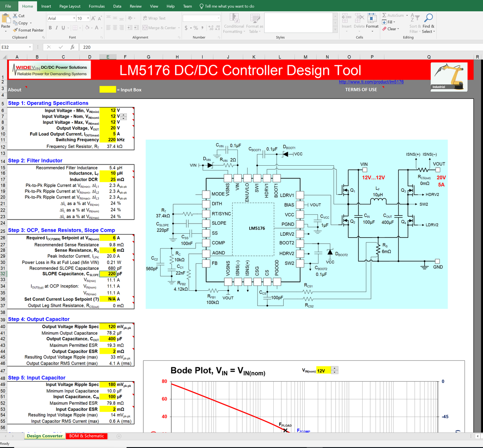
Task: Click the Accounting dollar sign format
Action: (x=186, y=28)
